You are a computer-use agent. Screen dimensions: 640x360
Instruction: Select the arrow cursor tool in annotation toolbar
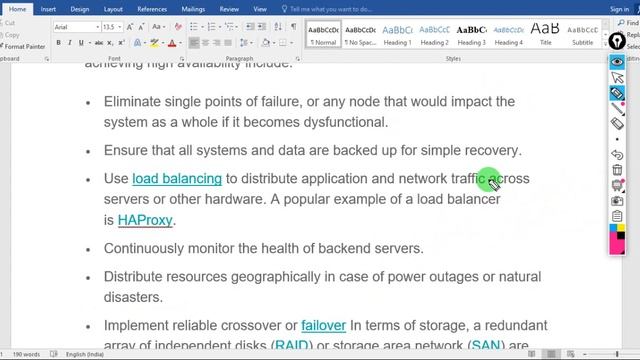coord(617,78)
